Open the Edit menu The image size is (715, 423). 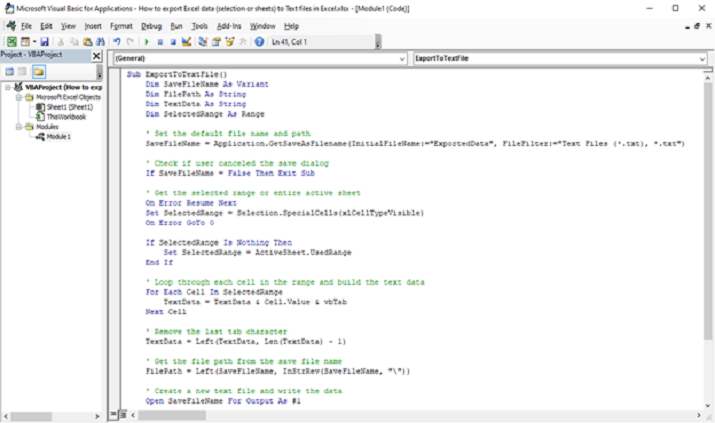click(46, 26)
